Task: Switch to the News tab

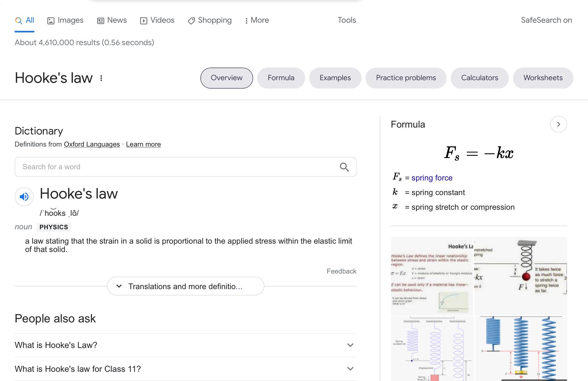Action: 112,20
